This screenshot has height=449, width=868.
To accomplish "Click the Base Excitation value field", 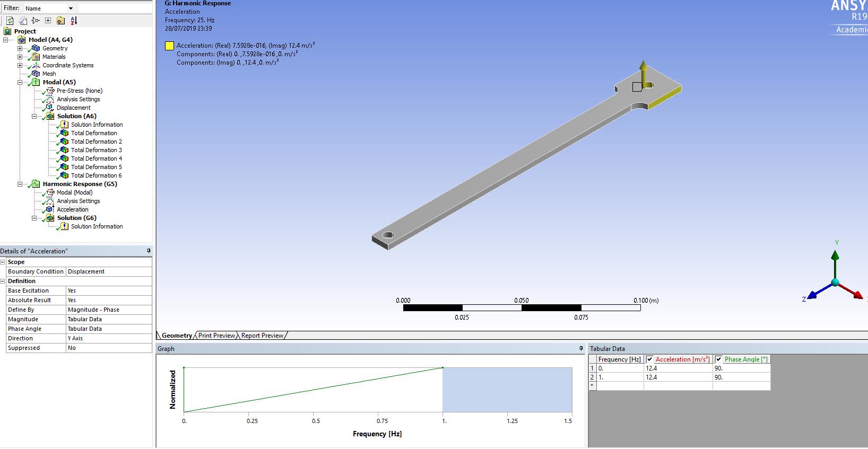I will coord(109,290).
